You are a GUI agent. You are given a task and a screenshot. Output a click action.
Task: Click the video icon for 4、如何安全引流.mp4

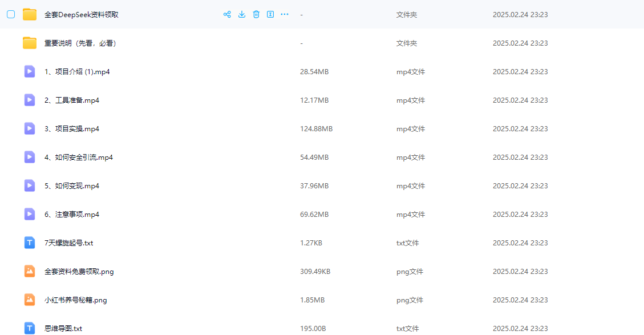[30, 157]
